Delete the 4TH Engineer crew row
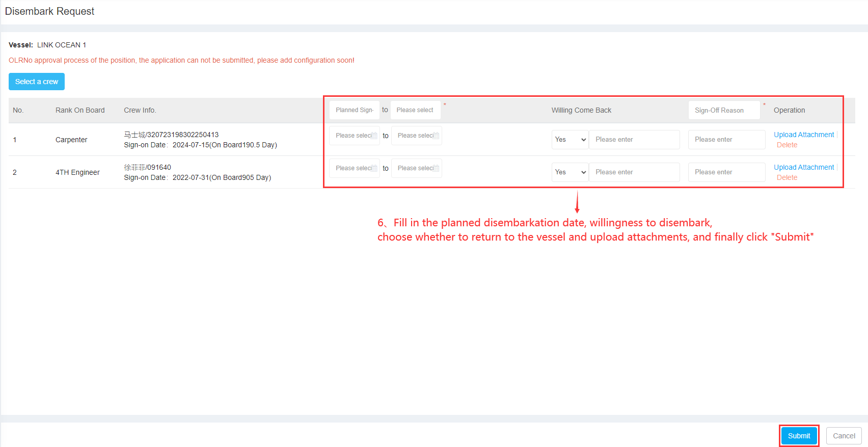Screen dimensions: 868x447 (787, 177)
